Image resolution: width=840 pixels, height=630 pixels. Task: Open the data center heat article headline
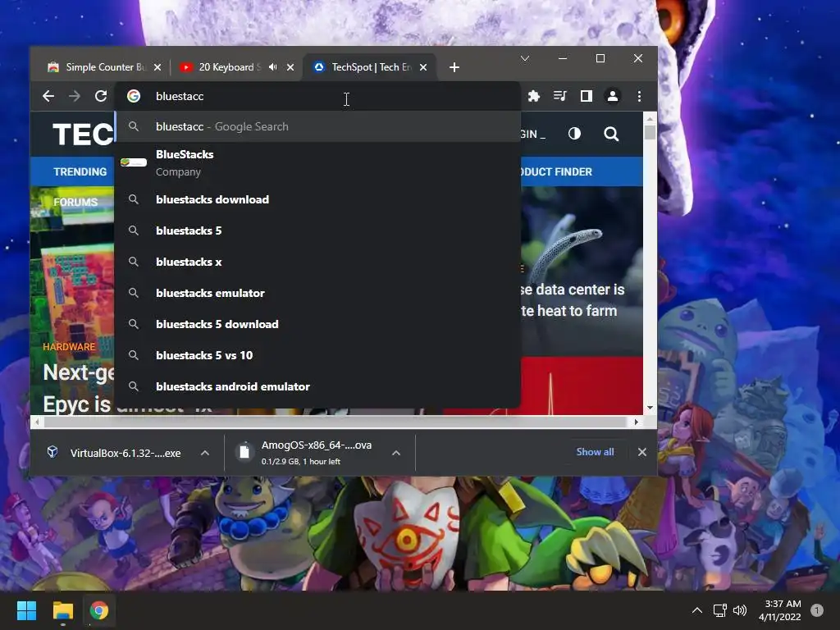(573, 300)
